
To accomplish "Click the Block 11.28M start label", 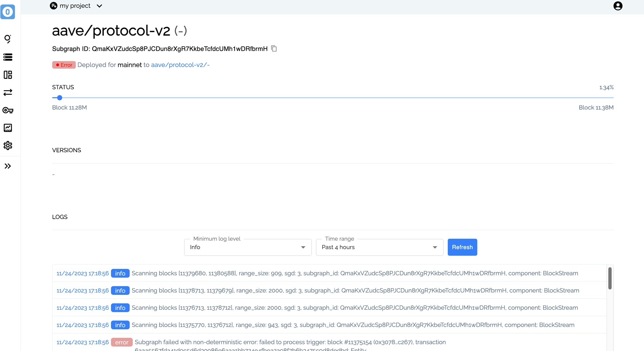I will point(69,108).
